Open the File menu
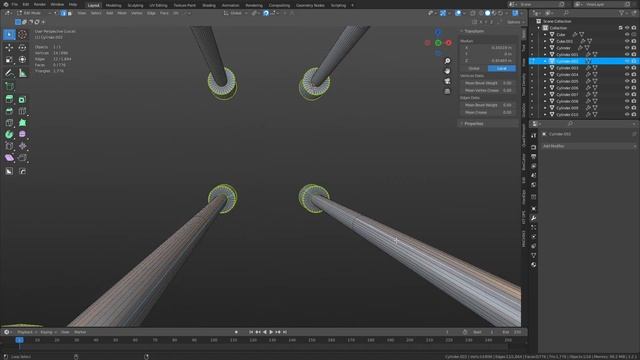The width and height of the screenshot is (640, 360). click(x=14, y=4)
